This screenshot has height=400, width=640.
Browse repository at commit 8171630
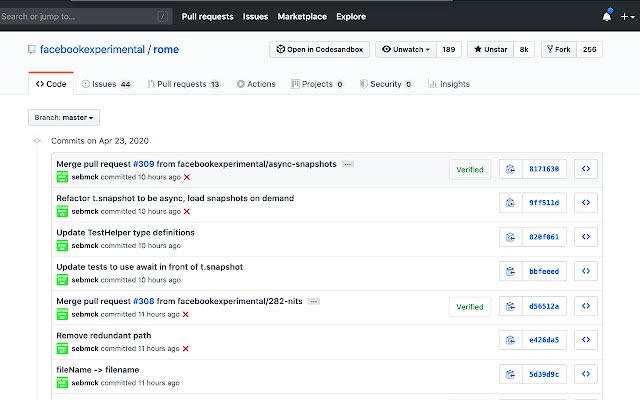point(586,169)
